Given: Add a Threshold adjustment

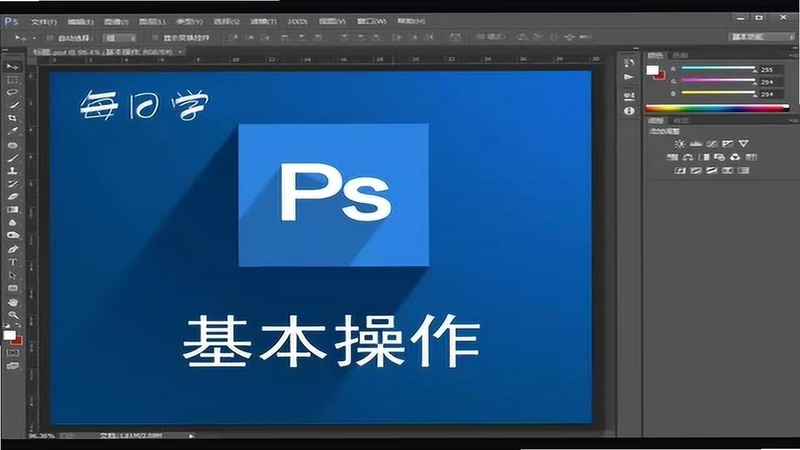Looking at the screenshot, I should tap(712, 170).
